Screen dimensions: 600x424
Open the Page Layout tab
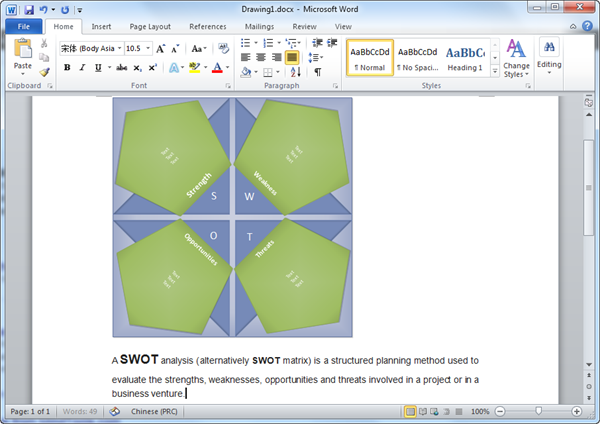tap(150, 27)
